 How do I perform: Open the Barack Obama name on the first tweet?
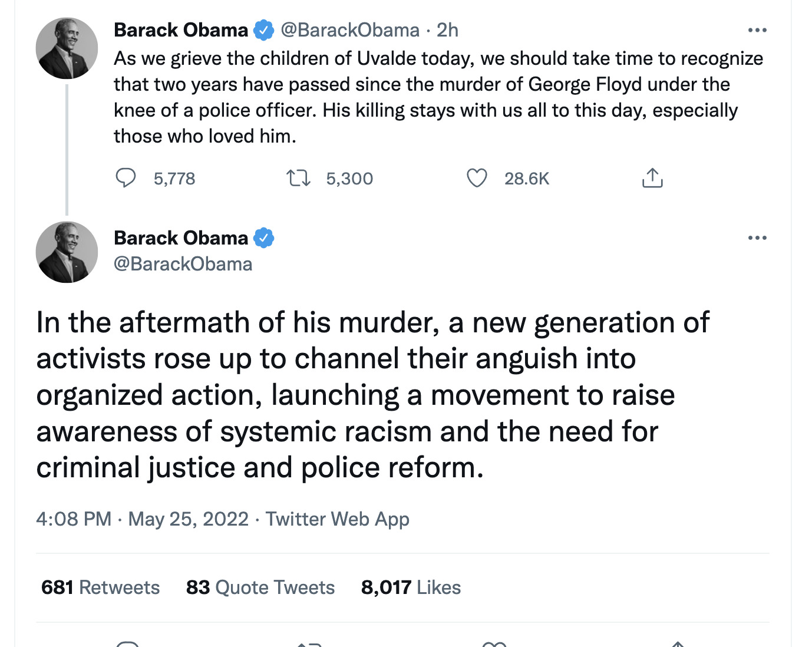(181, 30)
